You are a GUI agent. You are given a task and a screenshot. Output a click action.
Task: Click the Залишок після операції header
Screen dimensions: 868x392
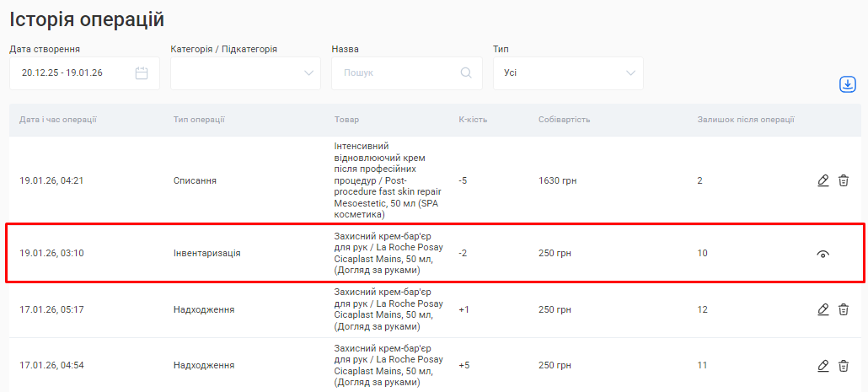(745, 120)
